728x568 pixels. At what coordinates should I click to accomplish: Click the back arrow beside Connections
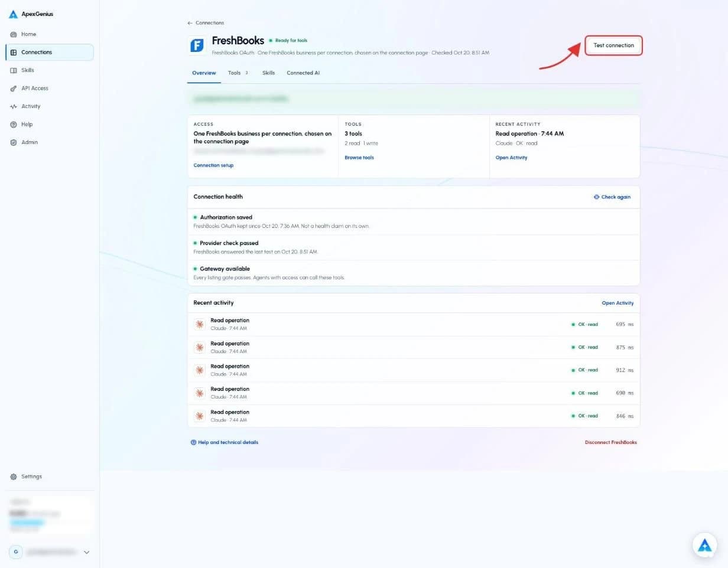190,23
